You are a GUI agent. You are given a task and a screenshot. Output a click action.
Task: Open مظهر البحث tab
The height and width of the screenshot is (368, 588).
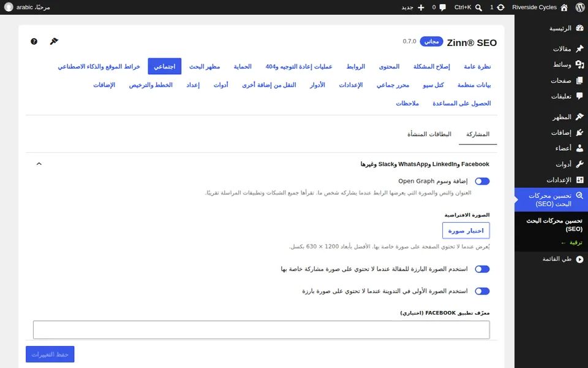click(x=205, y=66)
